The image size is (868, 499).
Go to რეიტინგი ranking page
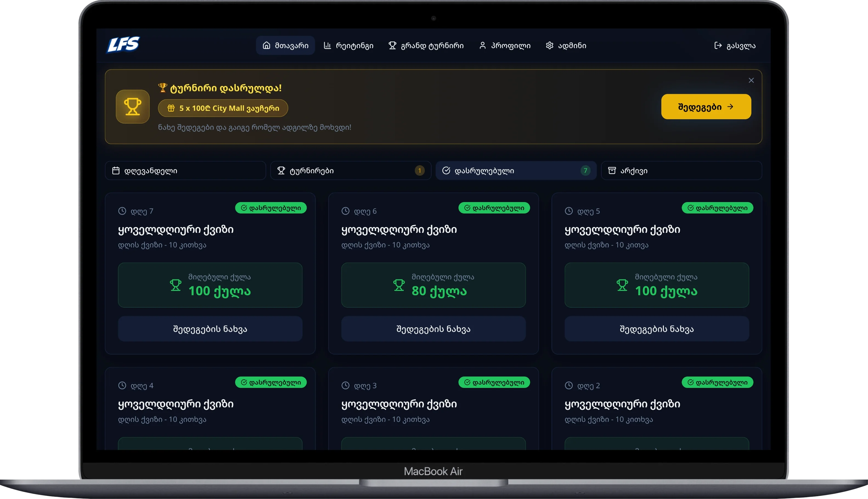point(348,45)
